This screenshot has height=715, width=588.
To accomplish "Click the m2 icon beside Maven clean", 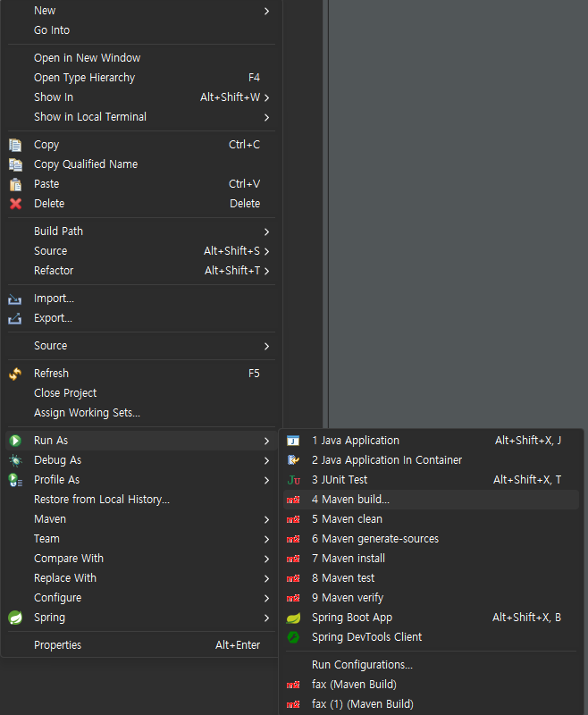I will (293, 519).
